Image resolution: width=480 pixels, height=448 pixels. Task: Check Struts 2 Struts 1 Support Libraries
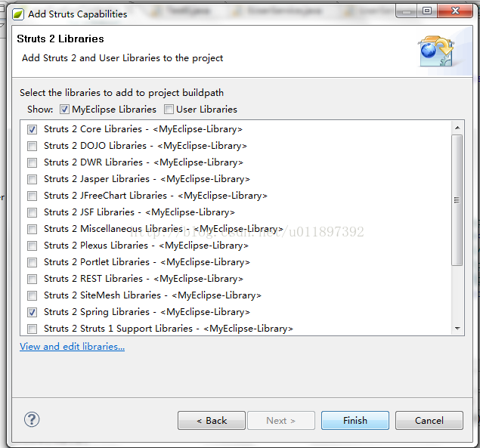33,329
